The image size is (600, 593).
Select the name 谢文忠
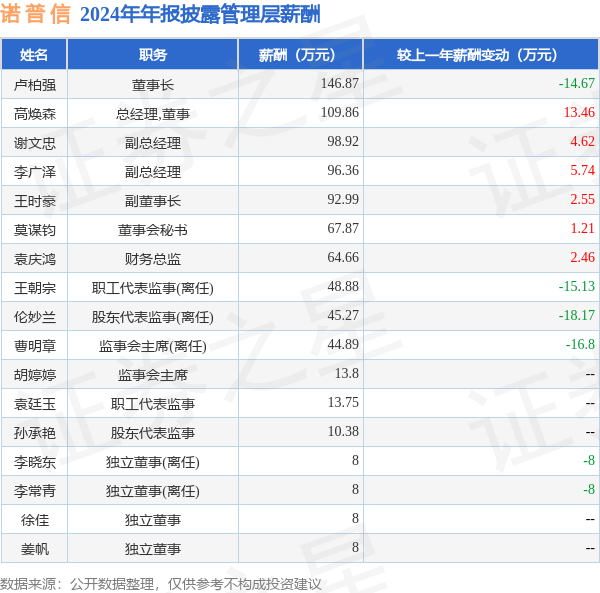[x=35, y=143]
